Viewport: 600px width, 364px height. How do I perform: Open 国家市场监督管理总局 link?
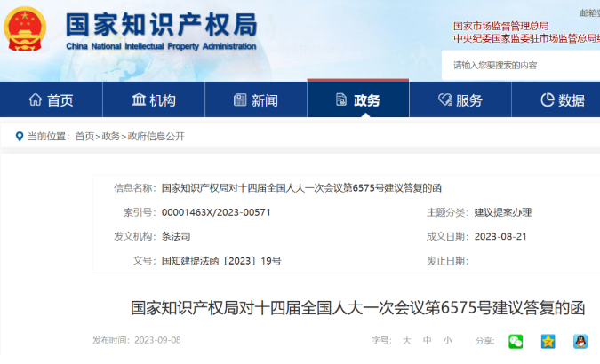click(500, 27)
